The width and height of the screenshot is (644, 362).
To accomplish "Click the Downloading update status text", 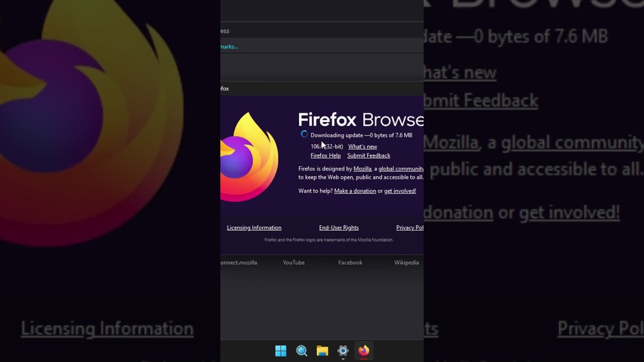I will 361,135.
